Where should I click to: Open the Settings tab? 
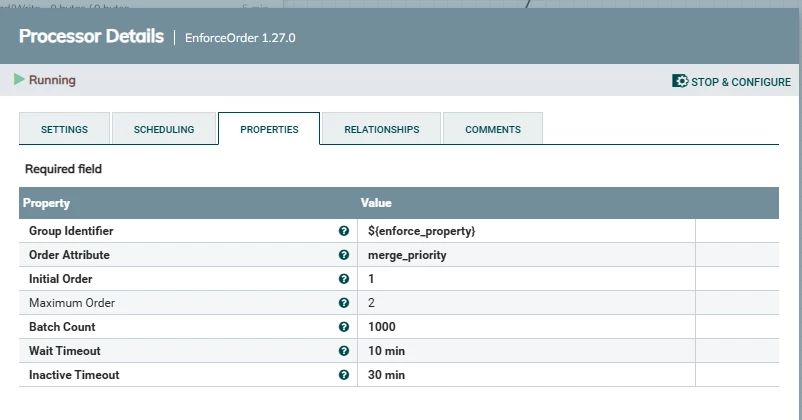[x=64, y=129]
